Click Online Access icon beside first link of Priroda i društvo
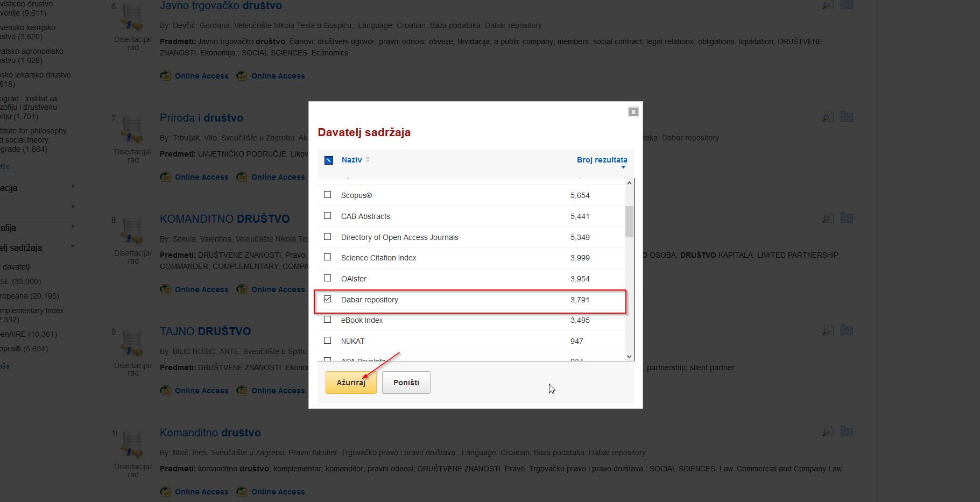The width and height of the screenshot is (980, 502). tap(165, 177)
